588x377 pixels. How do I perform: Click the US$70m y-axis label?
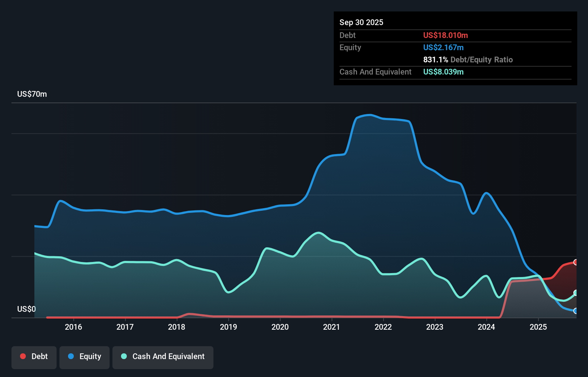pos(32,94)
